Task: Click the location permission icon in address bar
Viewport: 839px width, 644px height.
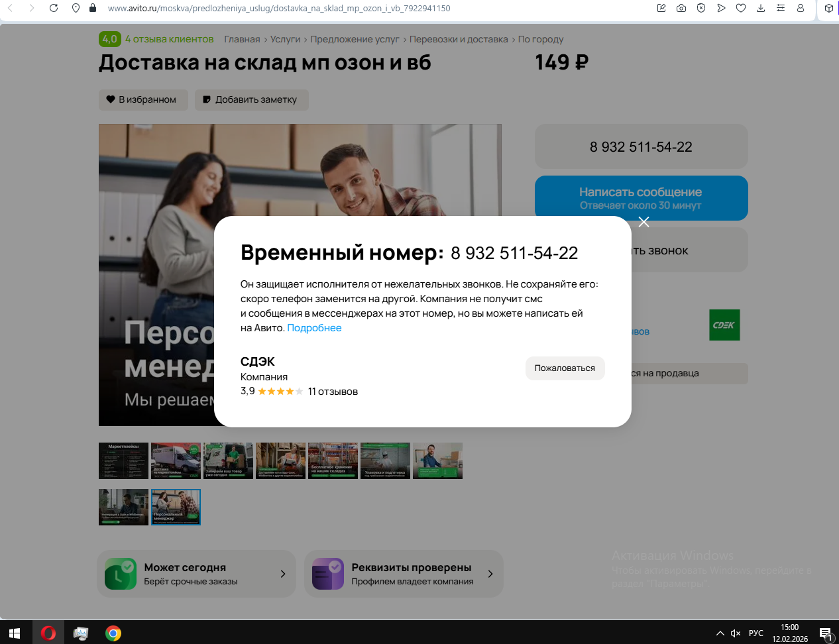Action: pos(76,8)
